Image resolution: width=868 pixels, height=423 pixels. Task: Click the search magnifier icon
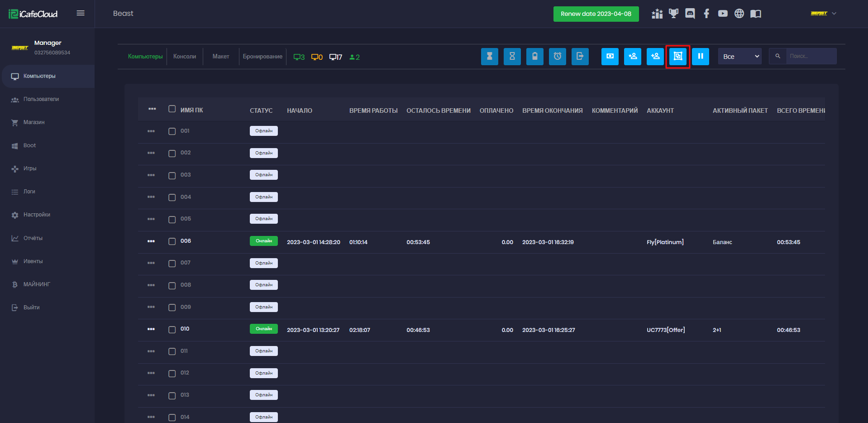pyautogui.click(x=777, y=56)
